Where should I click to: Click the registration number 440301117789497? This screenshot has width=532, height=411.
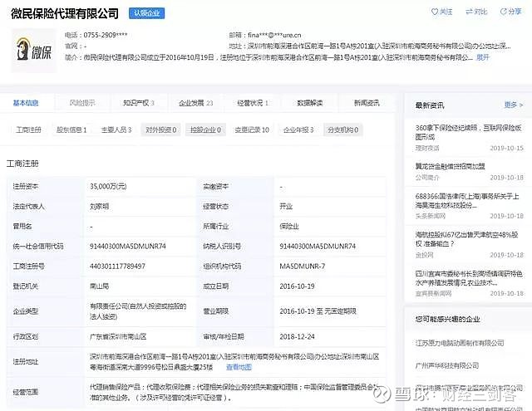[117, 267]
